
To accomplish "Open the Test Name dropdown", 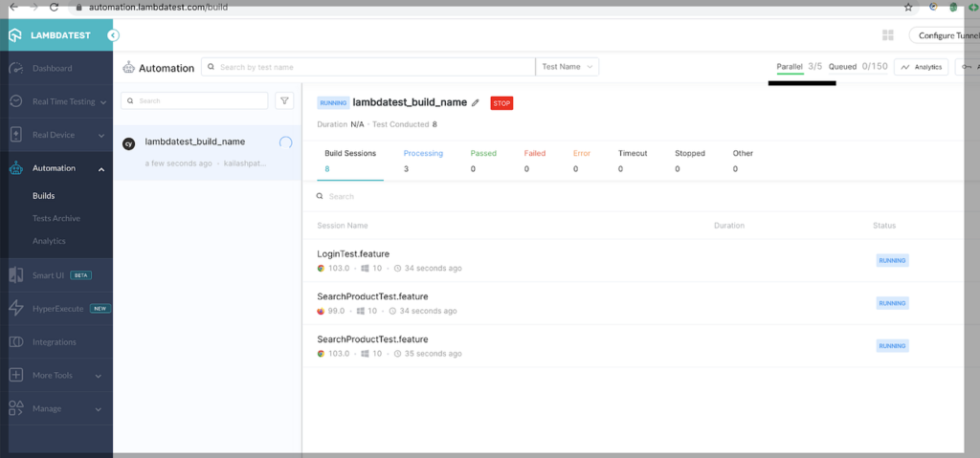I will pos(568,67).
